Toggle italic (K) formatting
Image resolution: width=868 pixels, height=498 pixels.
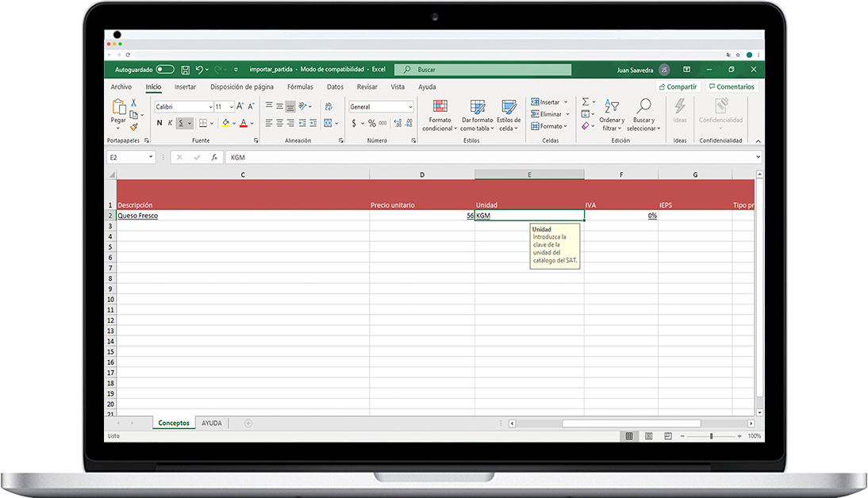(x=170, y=123)
